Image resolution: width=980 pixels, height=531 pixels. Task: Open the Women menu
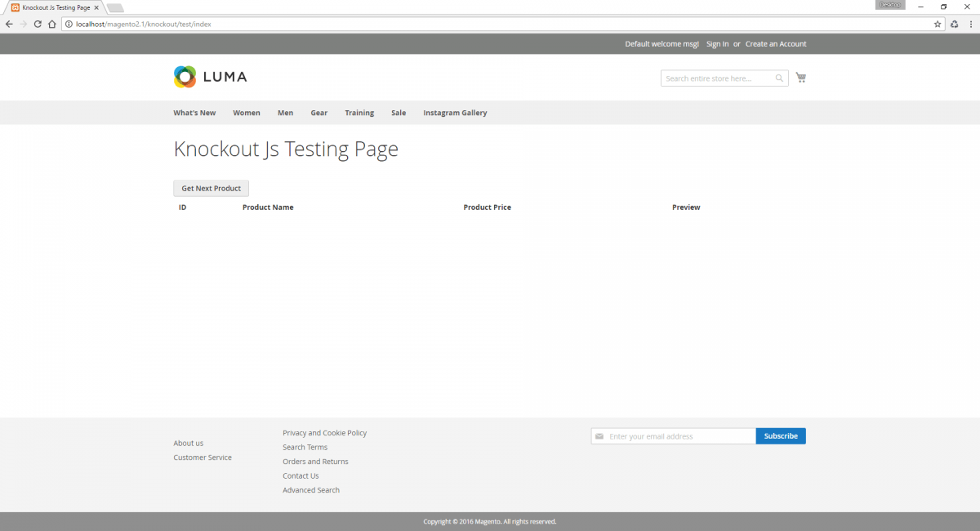[x=247, y=113]
